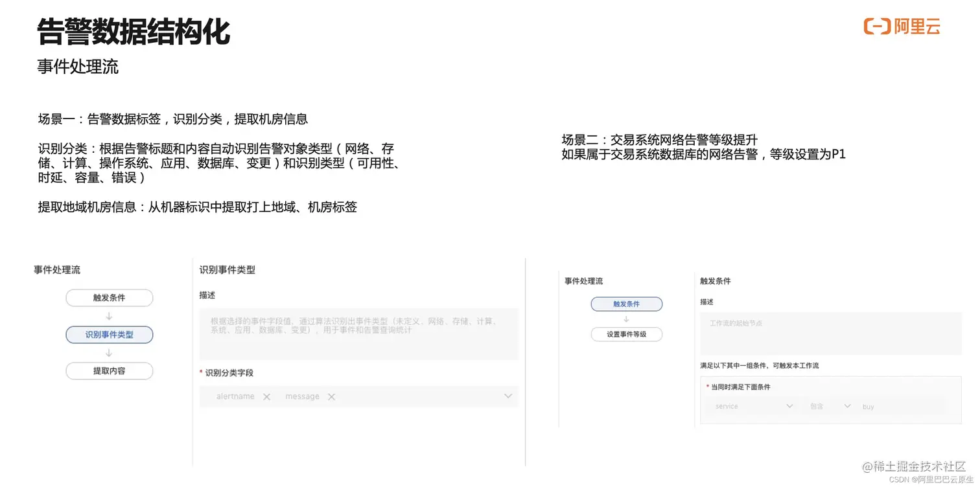Screen dimensions: 980x487
Task: Select the highlighted 识别事件类型 step
Action: coord(109,335)
